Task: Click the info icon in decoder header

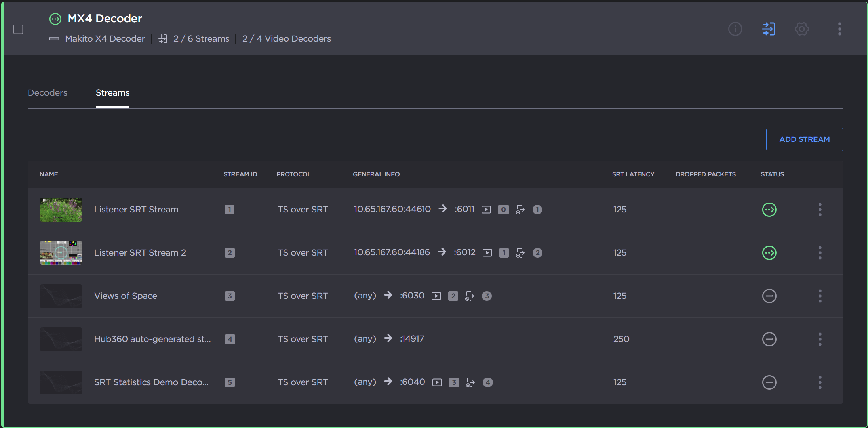Action: 735,29
